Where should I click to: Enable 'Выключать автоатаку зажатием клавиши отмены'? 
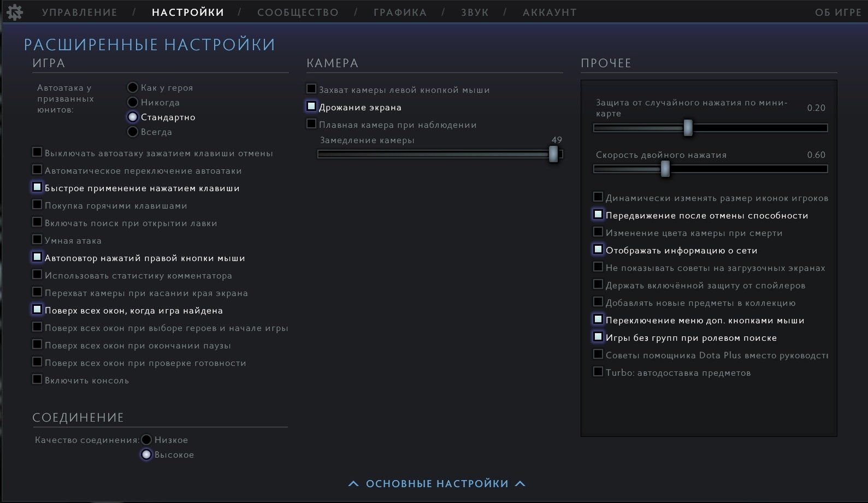pos(37,152)
